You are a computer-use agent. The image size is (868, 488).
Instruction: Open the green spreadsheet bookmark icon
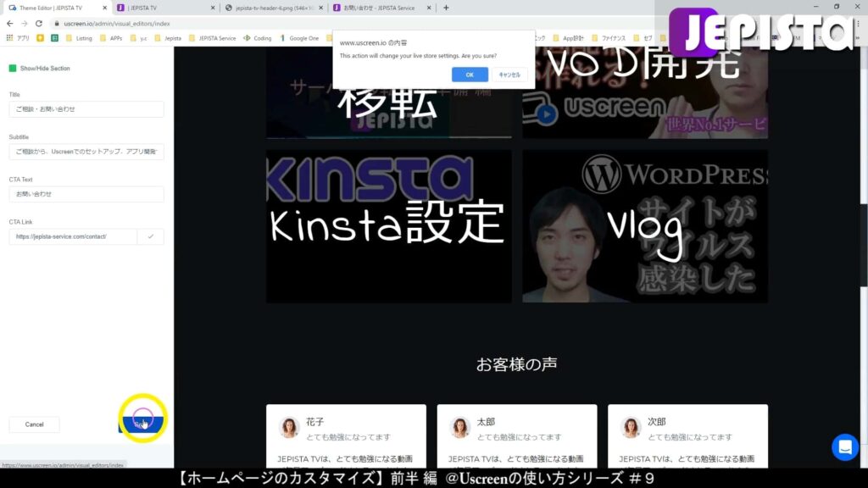(x=55, y=38)
